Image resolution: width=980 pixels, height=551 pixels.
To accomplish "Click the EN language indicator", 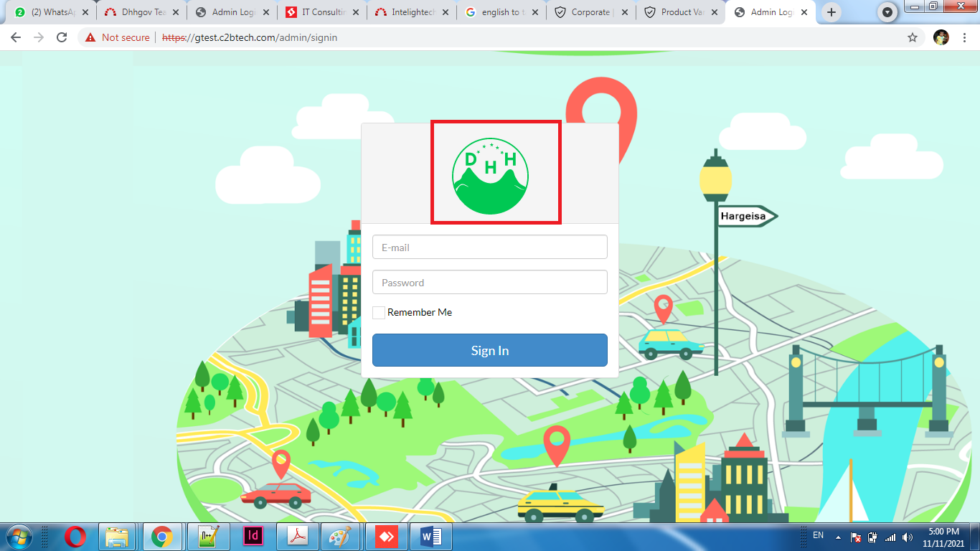I will pos(818,535).
